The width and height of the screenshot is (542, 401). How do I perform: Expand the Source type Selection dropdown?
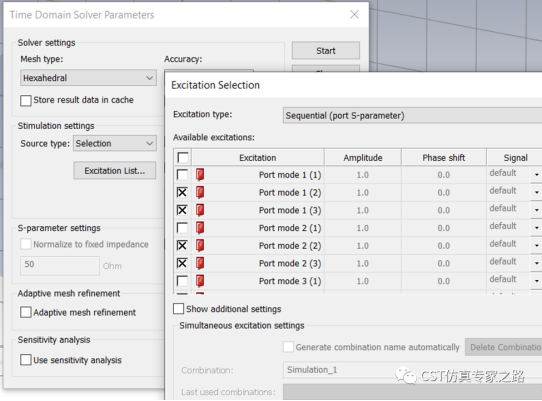point(115,143)
